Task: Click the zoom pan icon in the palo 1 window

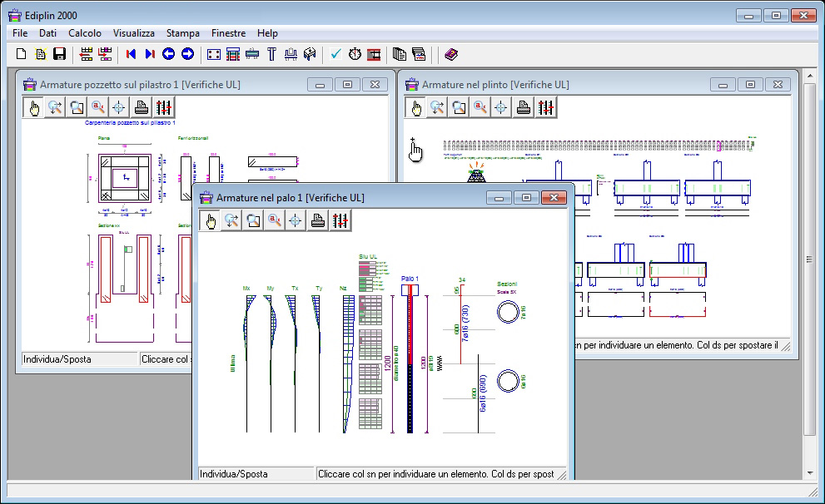Action: click(231, 220)
